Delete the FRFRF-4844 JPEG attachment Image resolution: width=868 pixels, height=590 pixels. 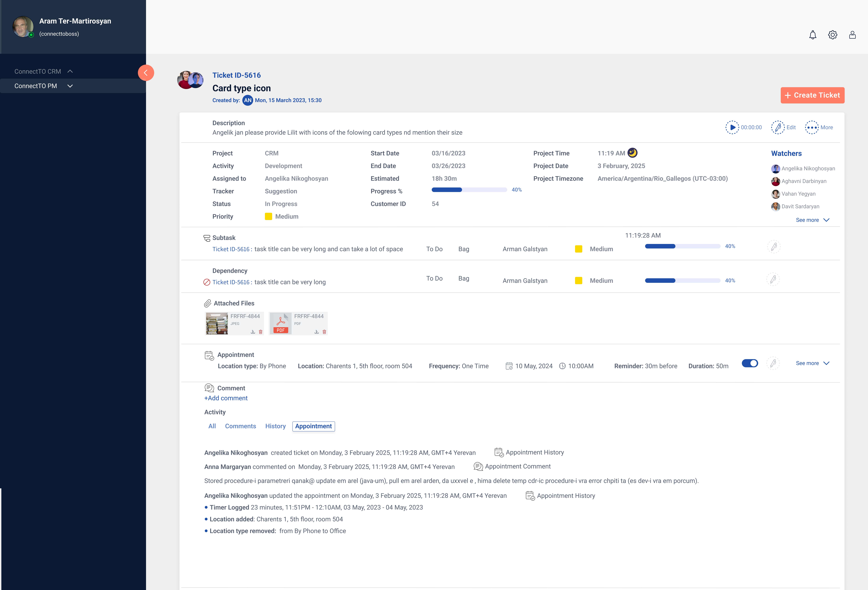pyautogui.click(x=261, y=332)
